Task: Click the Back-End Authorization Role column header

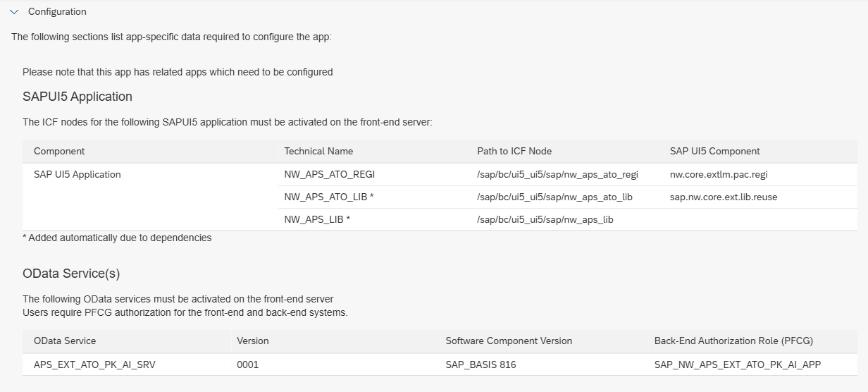Action: coord(733,341)
